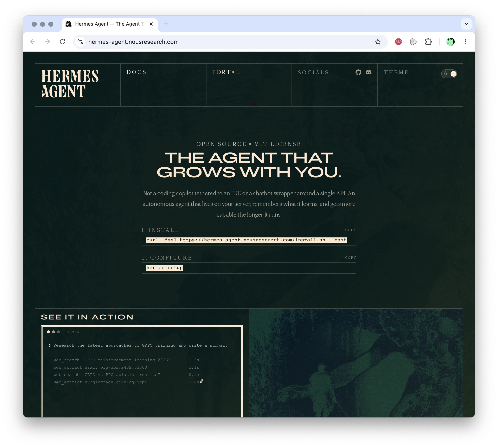Open the GitHub icon in Socials
The width and height of the screenshot is (498, 448).
(358, 72)
